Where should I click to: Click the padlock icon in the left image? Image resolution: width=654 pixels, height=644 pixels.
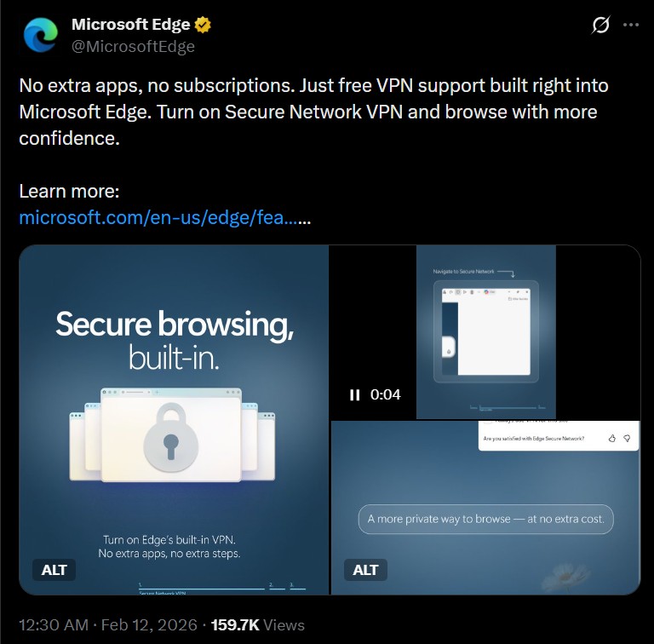[174, 434]
